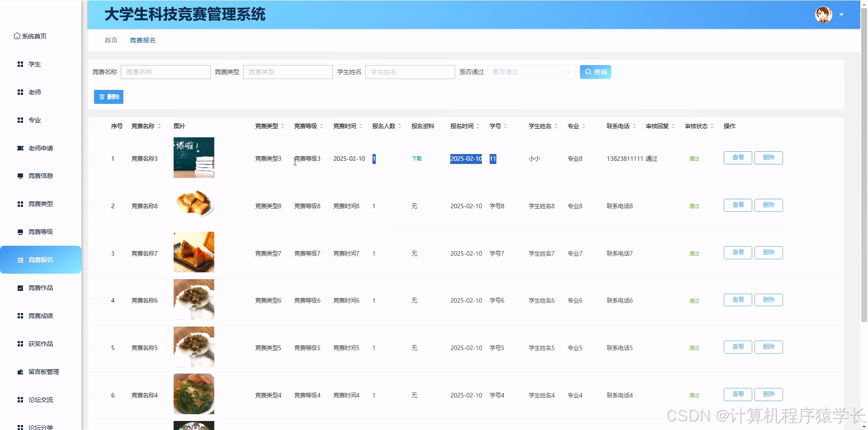Open 留言板管理 via its icon
This screenshot has height=430, width=868.
[20, 372]
